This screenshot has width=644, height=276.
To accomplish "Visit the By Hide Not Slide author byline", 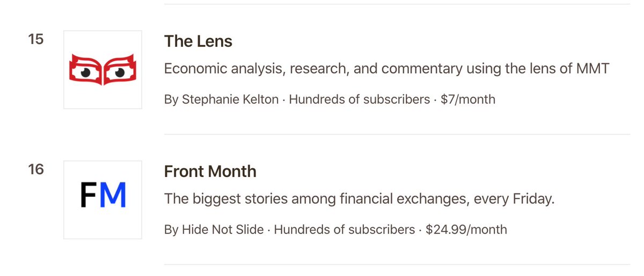I will pos(214,230).
